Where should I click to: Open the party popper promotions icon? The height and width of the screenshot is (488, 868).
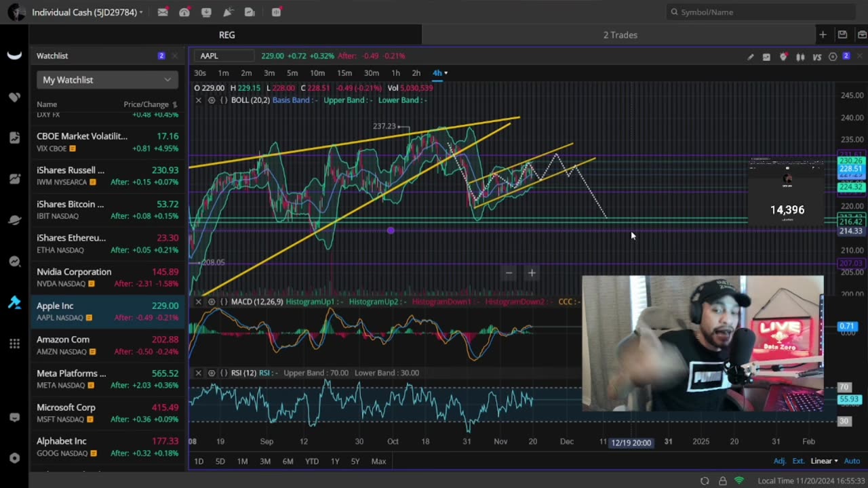pyautogui.click(x=228, y=12)
